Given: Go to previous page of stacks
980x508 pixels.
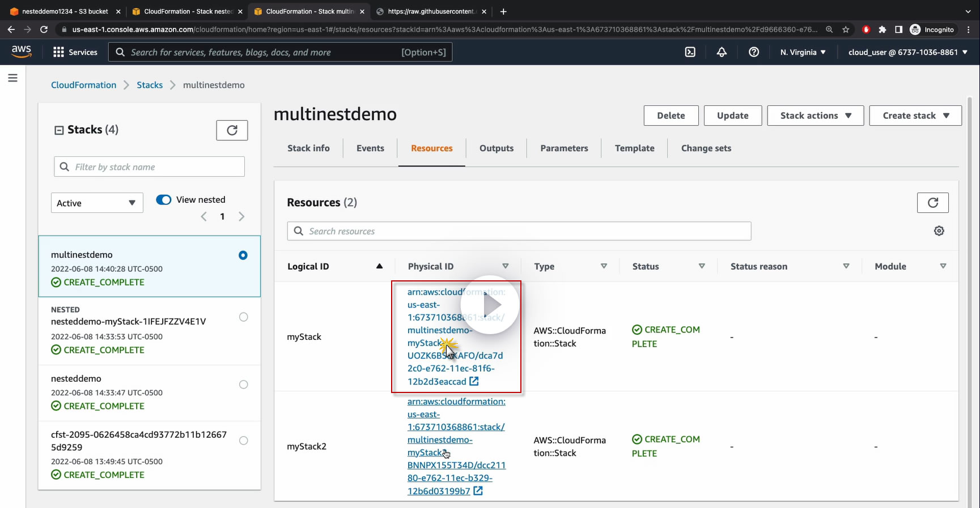Looking at the screenshot, I should coord(204,216).
